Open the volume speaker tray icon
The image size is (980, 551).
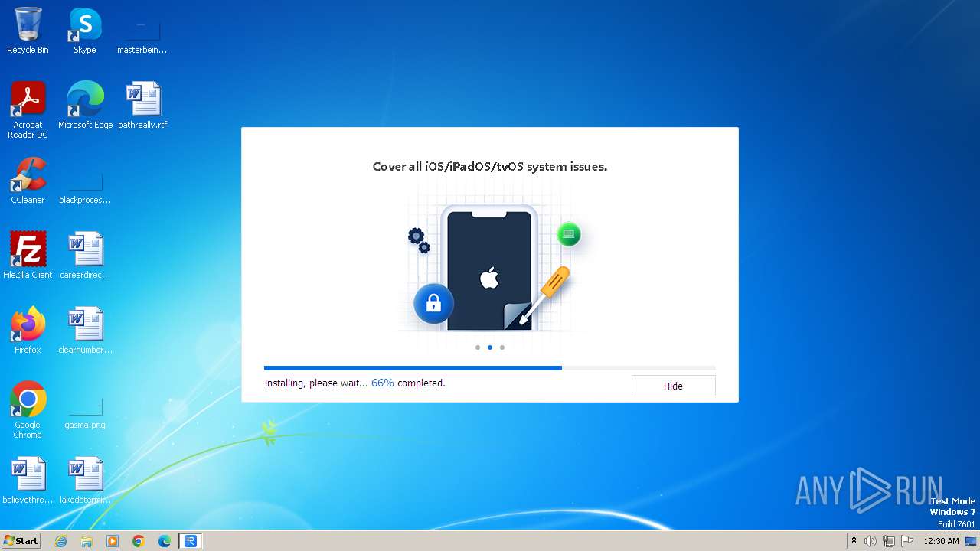871,541
